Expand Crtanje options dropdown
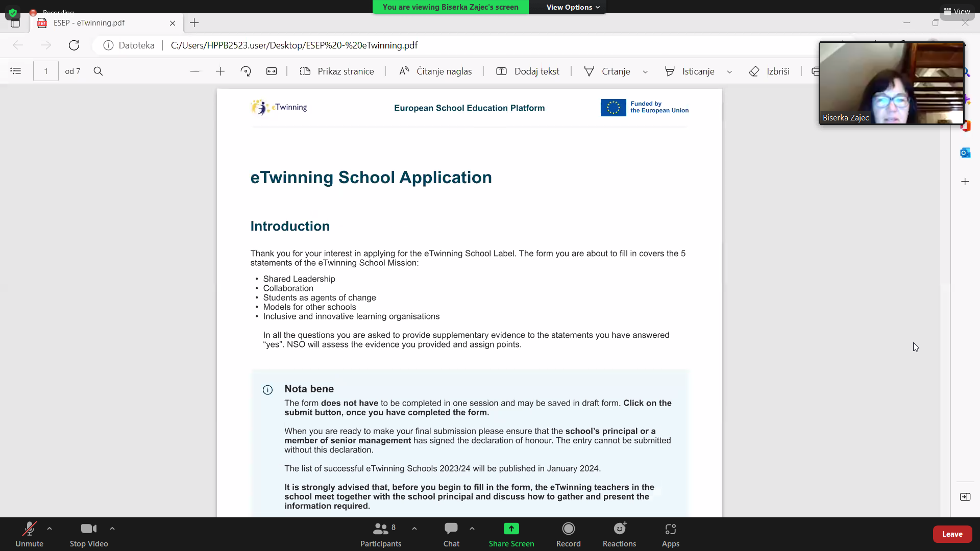 click(645, 72)
